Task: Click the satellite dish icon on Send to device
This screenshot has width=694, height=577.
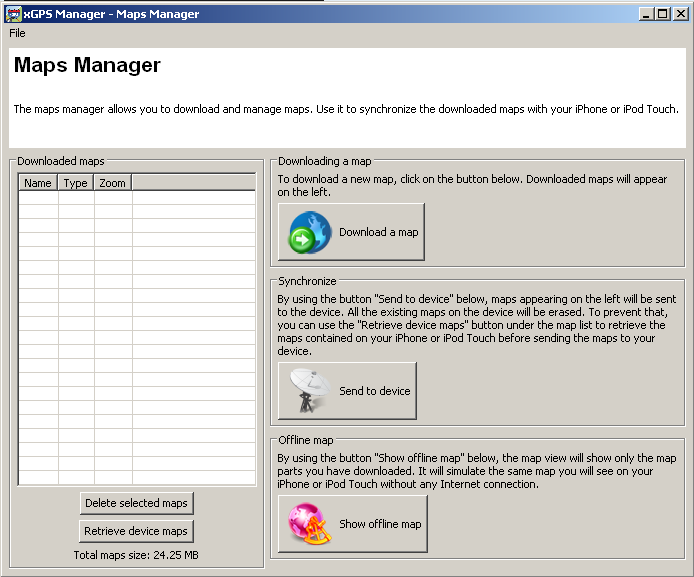Action: [309, 390]
